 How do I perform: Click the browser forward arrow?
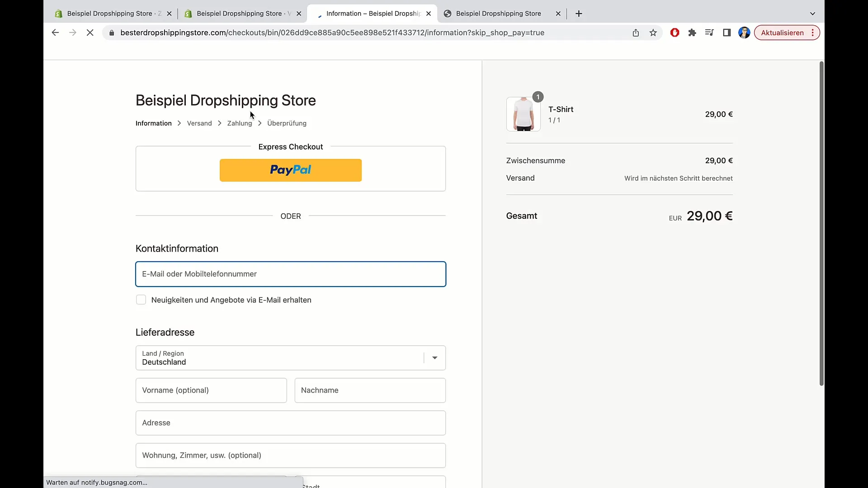[72, 33]
